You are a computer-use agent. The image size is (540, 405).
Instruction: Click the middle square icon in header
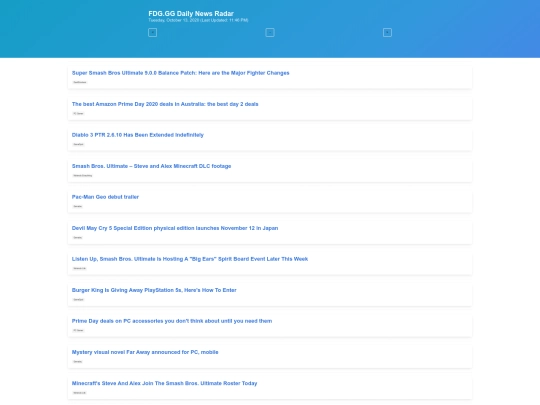click(270, 32)
